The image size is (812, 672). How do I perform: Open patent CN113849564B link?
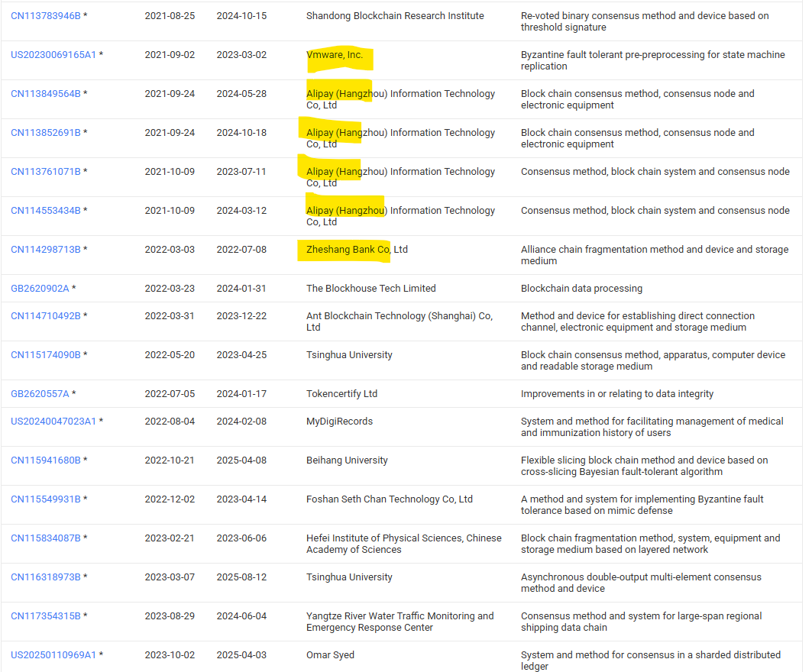46,94
